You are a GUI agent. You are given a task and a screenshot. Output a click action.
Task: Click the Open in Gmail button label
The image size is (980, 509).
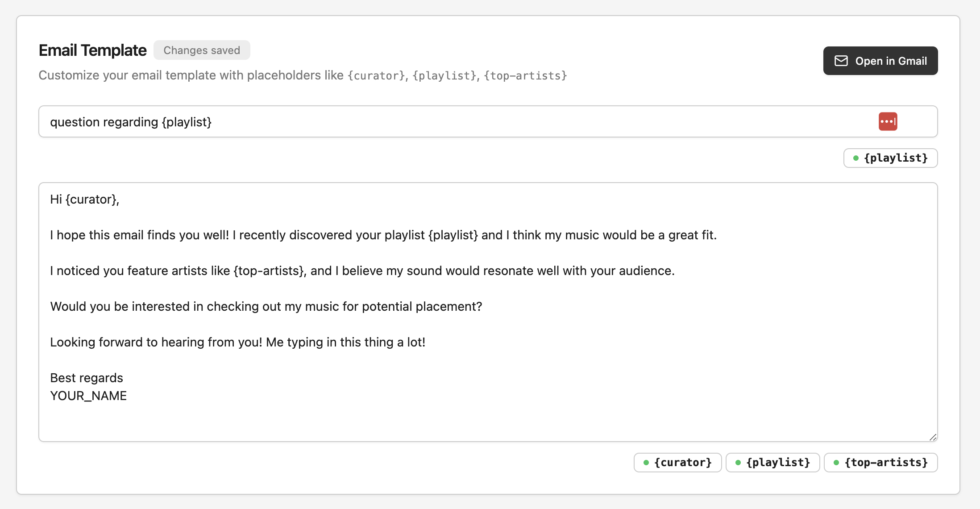(891, 61)
